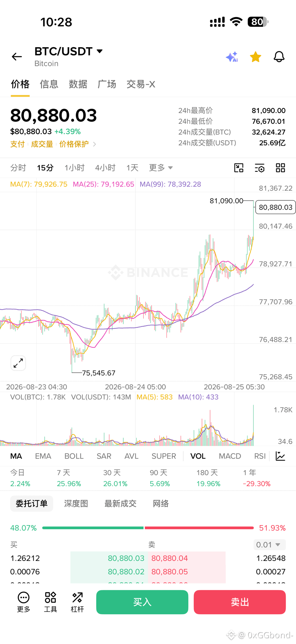Tap the 80,880.03 current price chart label
This screenshot has width=296, height=644.
(x=276, y=207)
